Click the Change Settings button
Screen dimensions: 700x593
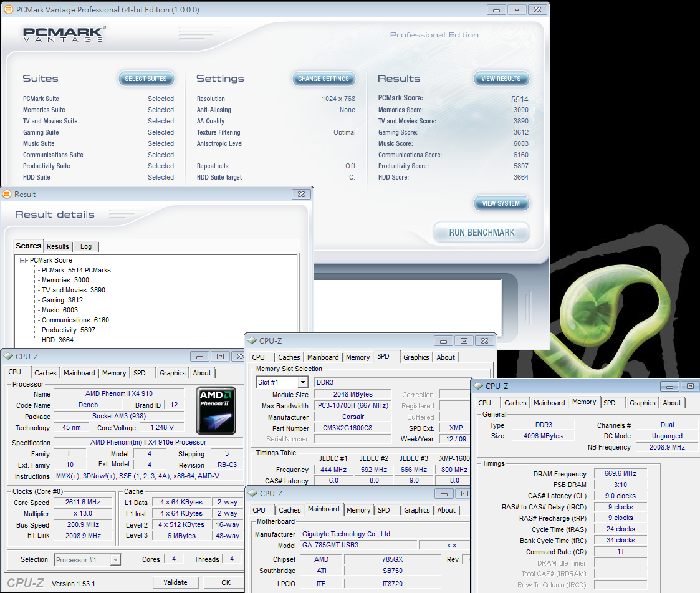point(324,79)
